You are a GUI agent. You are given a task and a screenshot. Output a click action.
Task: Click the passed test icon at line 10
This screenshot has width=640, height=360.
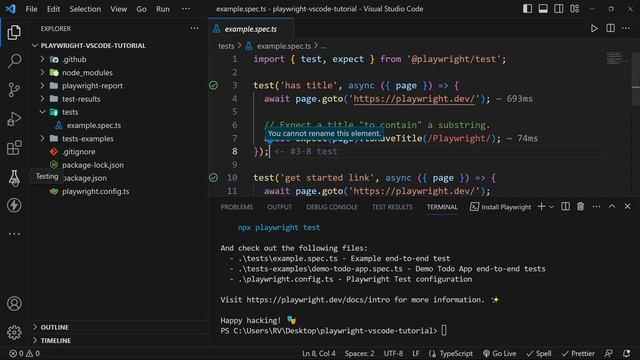click(213, 178)
